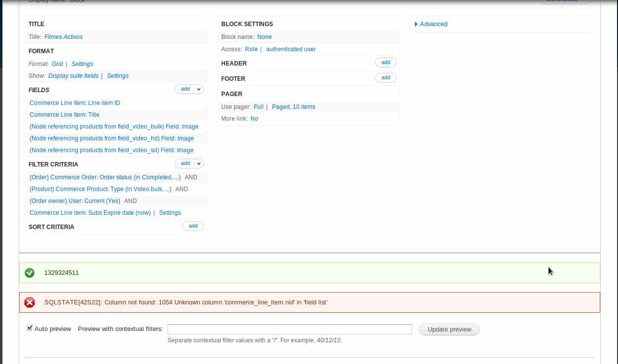The image size is (618, 364).
Task: Click add button in Filter Criteria section
Action: (x=185, y=164)
